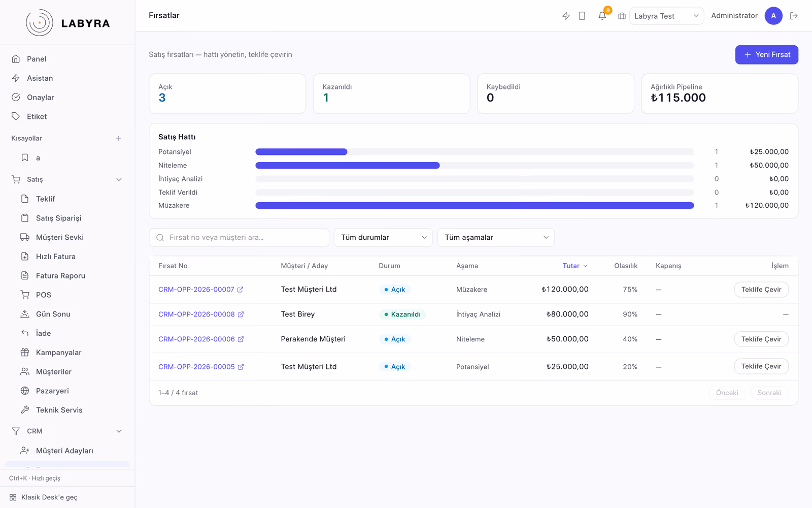Click the Ağırlıklı Pipeline summary card

coord(720,93)
